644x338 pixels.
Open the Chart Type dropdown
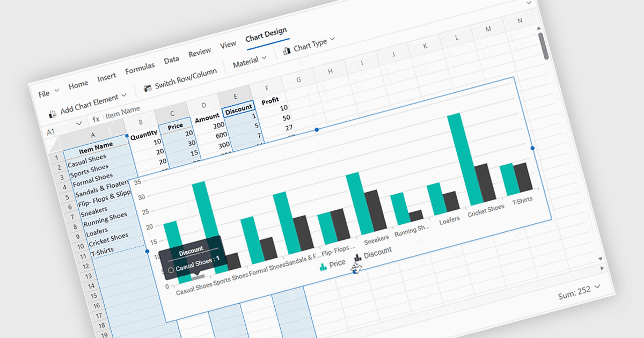click(x=332, y=39)
